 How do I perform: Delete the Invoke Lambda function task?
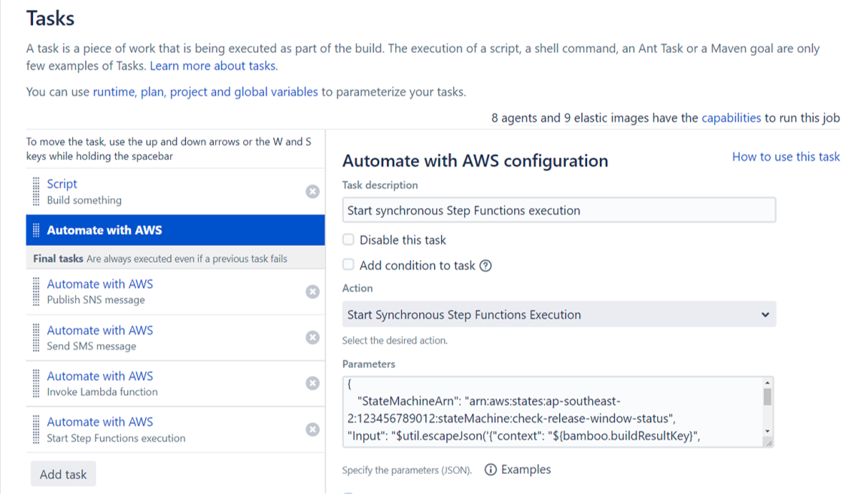pyautogui.click(x=312, y=383)
